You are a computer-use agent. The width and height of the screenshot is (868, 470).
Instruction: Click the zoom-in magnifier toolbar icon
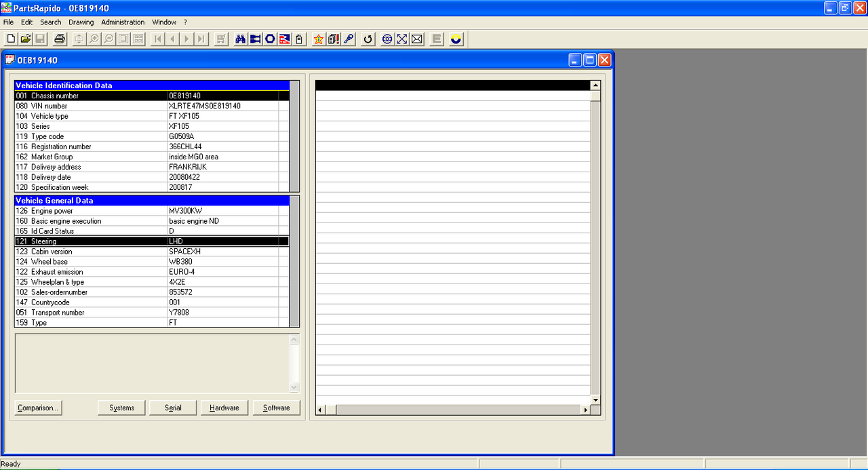click(94, 39)
